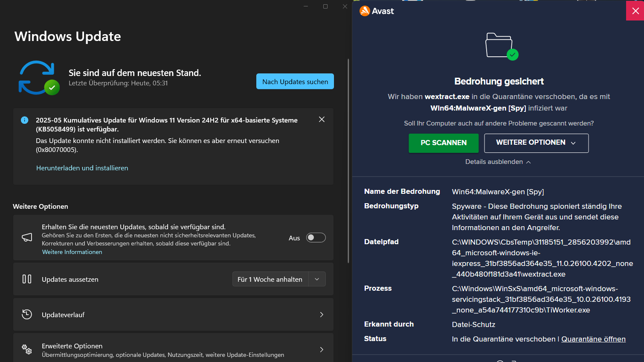This screenshot has width=644, height=362.
Task: Expand the WEITERE OPTIONEN dropdown in Avast
Action: (x=537, y=143)
